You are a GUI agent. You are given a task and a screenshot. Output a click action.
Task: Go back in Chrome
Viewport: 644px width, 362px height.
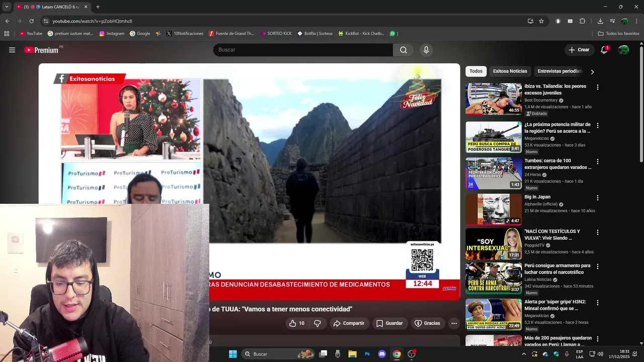click(7, 21)
